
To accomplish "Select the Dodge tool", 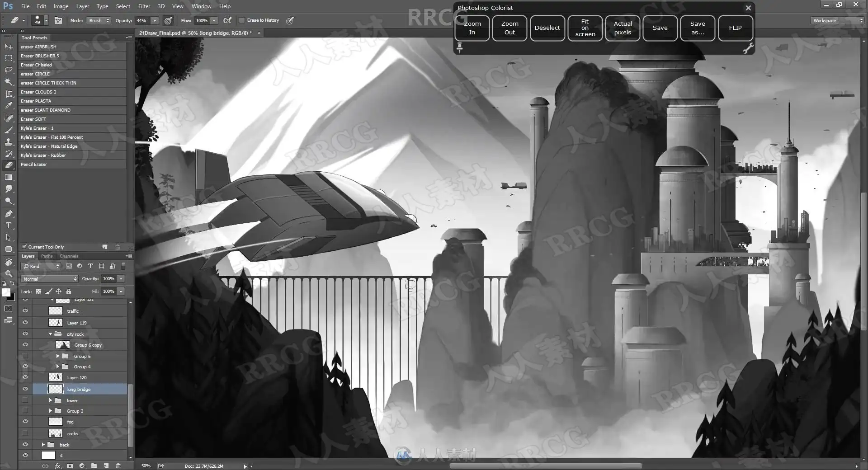I will point(9,201).
